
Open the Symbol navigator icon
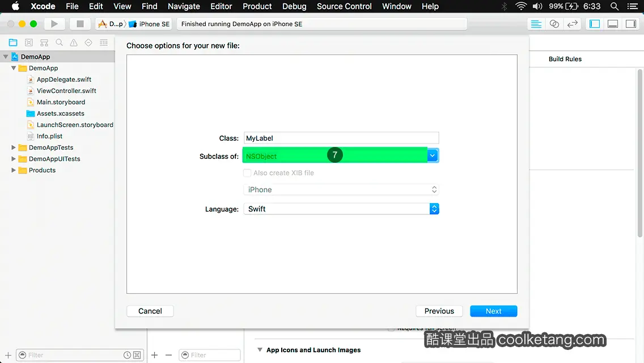(44, 43)
